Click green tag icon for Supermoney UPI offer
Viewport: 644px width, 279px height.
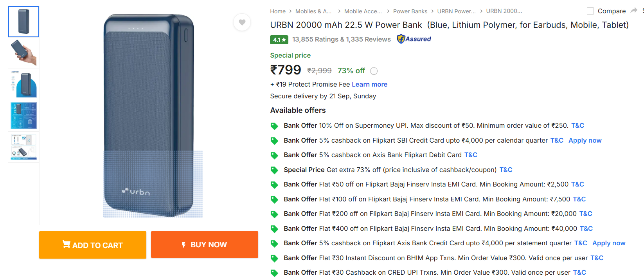(x=274, y=126)
